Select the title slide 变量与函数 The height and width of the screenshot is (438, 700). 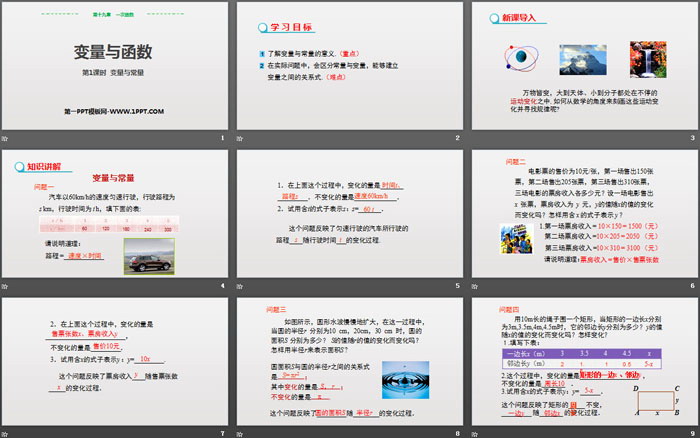[x=115, y=66]
